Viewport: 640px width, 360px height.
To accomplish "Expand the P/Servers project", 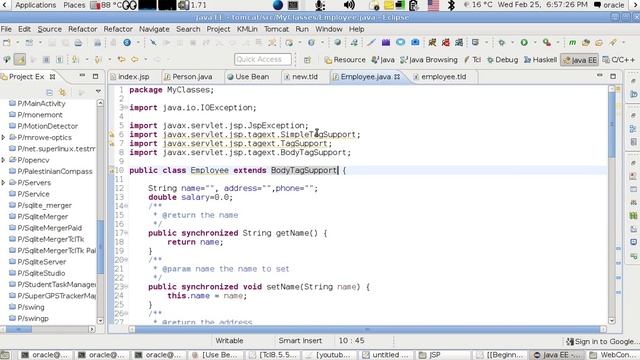I will tap(3, 182).
